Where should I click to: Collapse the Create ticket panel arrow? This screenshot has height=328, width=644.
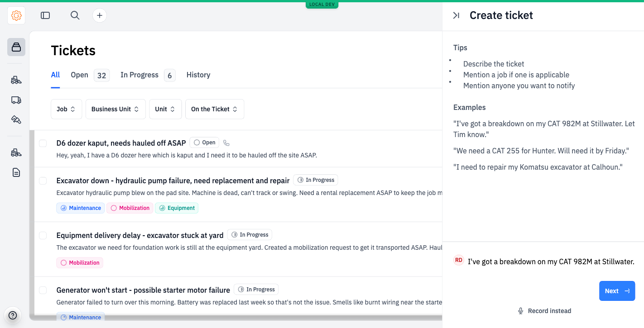pos(457,15)
